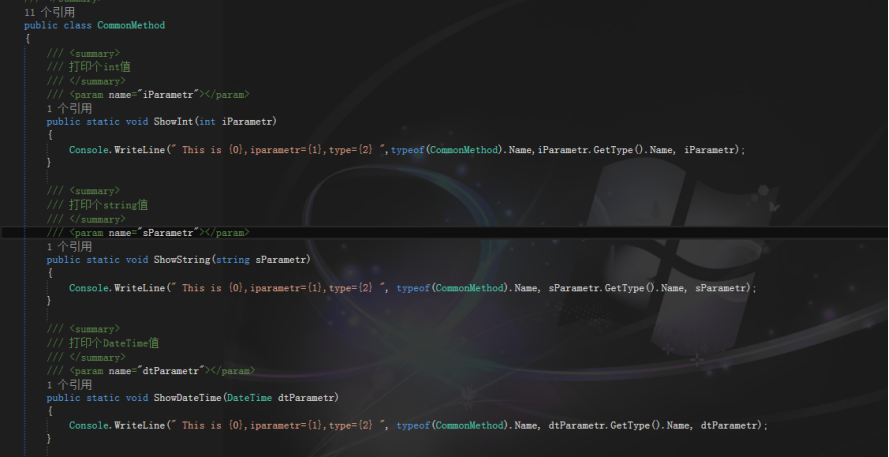
Task: Open the "1 个引用" link above ShowDateTime method
Action: (x=69, y=384)
